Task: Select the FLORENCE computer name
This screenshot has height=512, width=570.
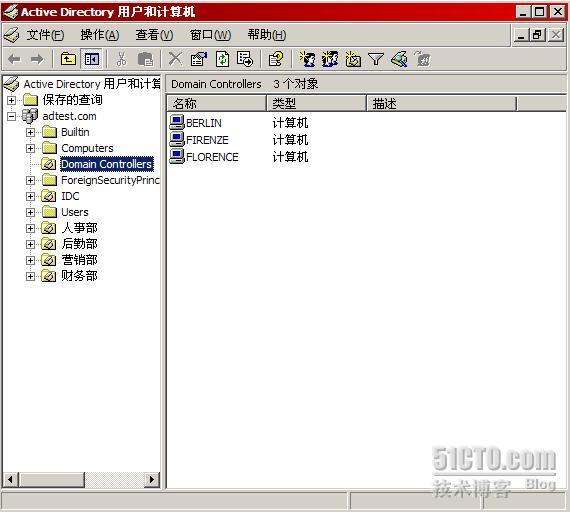Action: pos(212,157)
